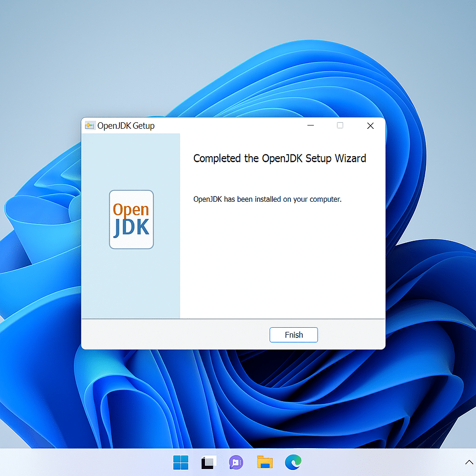476x476 pixels.
Task: Open File Explorer from the taskbar
Action: tap(264, 462)
